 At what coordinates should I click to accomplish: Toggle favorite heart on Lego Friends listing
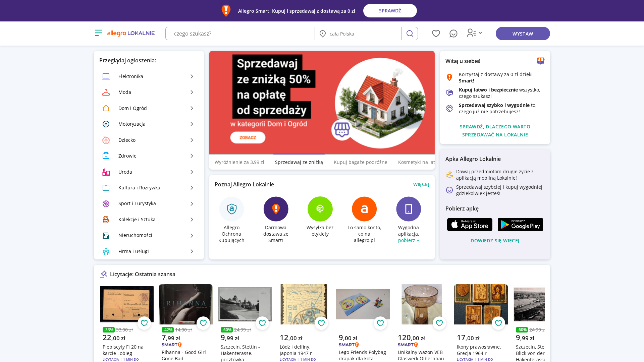point(380,323)
